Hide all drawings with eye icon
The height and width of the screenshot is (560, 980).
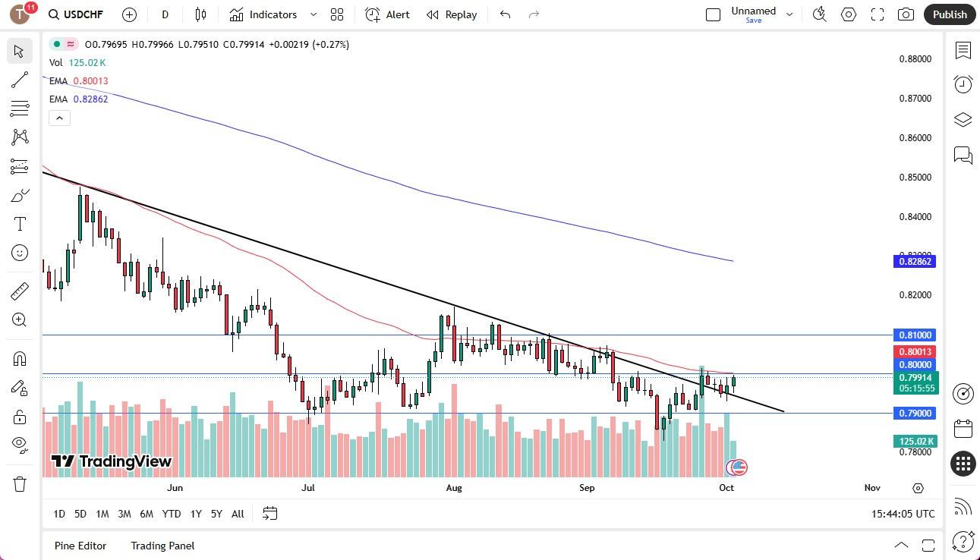point(20,444)
